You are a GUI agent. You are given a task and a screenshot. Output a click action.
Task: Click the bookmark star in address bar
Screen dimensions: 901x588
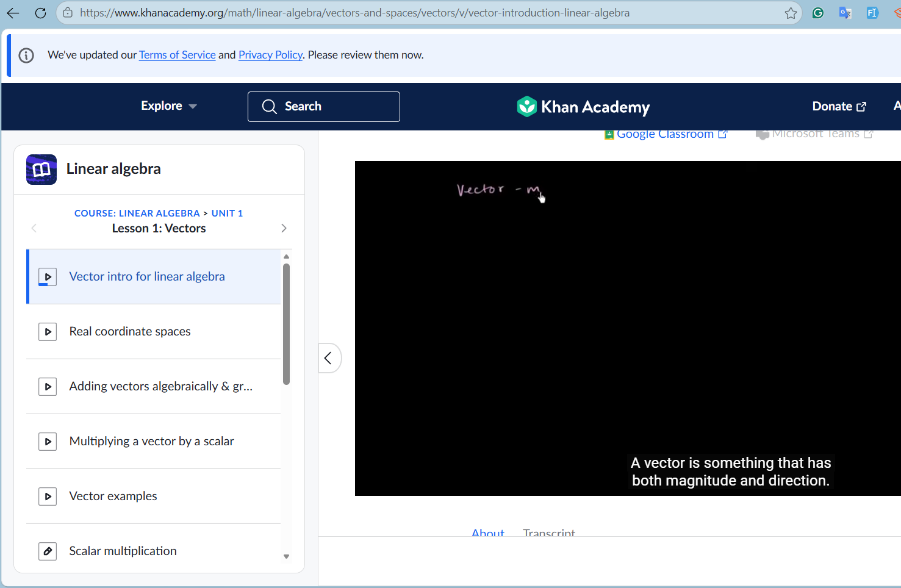click(x=791, y=13)
